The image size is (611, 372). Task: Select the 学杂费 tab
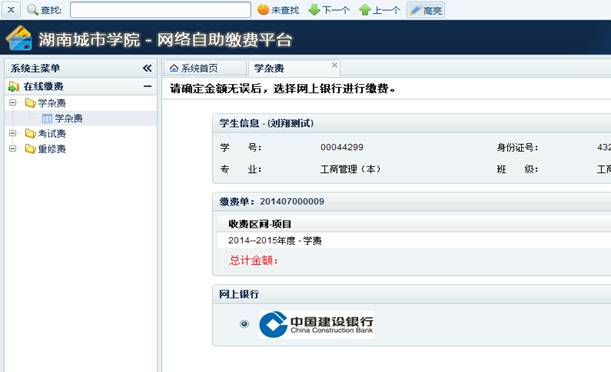269,69
